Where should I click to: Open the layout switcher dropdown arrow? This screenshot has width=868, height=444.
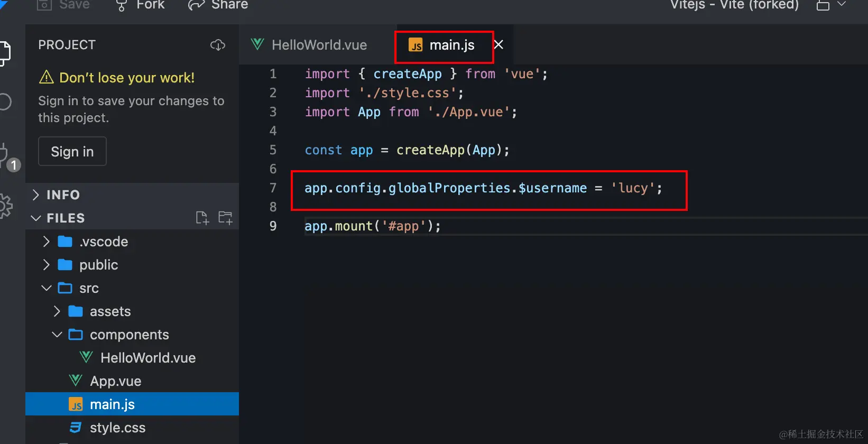[842, 5]
